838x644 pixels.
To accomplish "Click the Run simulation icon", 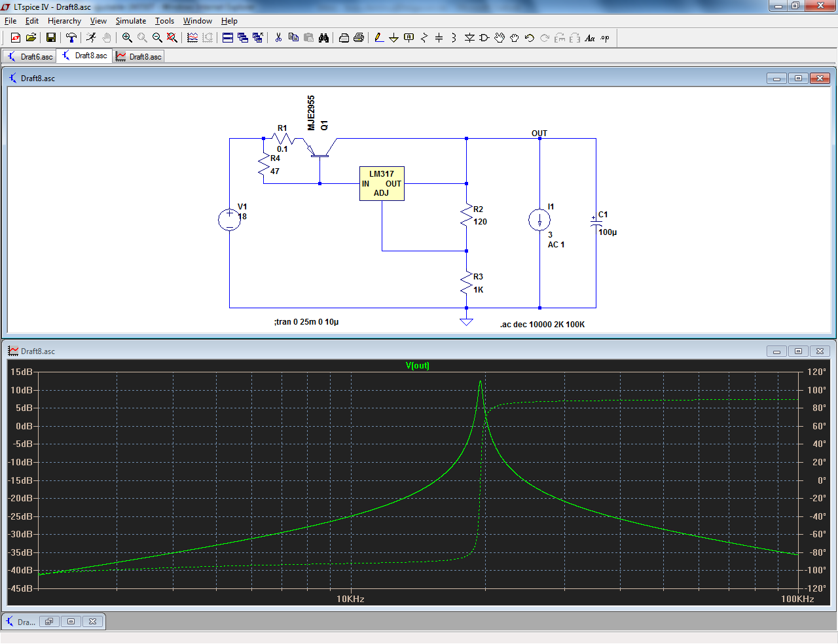I will [x=91, y=38].
